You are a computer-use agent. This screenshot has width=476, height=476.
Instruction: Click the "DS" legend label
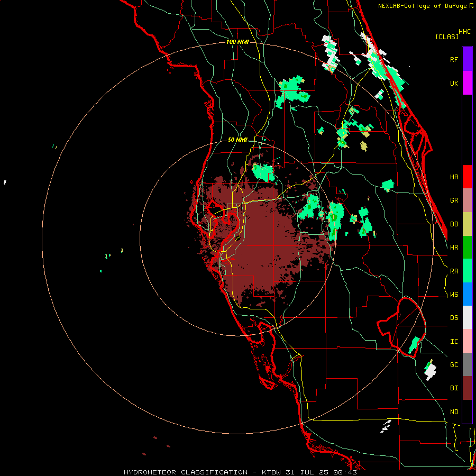(x=454, y=318)
